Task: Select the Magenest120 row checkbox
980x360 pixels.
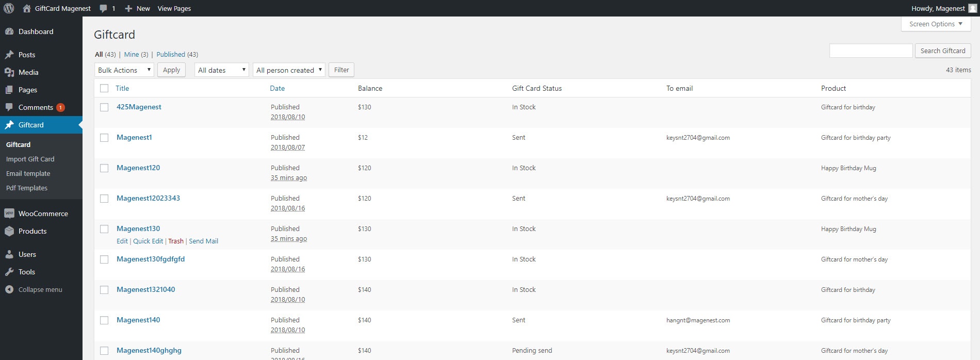Action: 104,168
